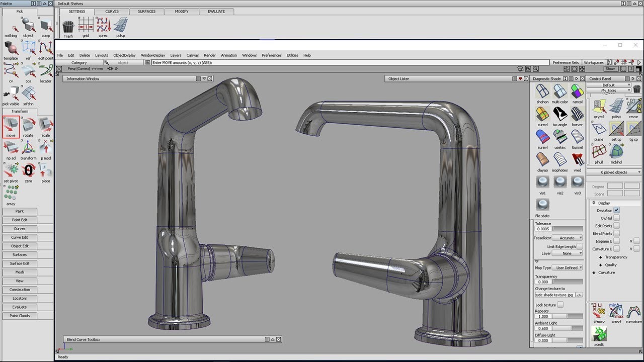
Task: Apply clayao shading mode
Action: [542, 161]
